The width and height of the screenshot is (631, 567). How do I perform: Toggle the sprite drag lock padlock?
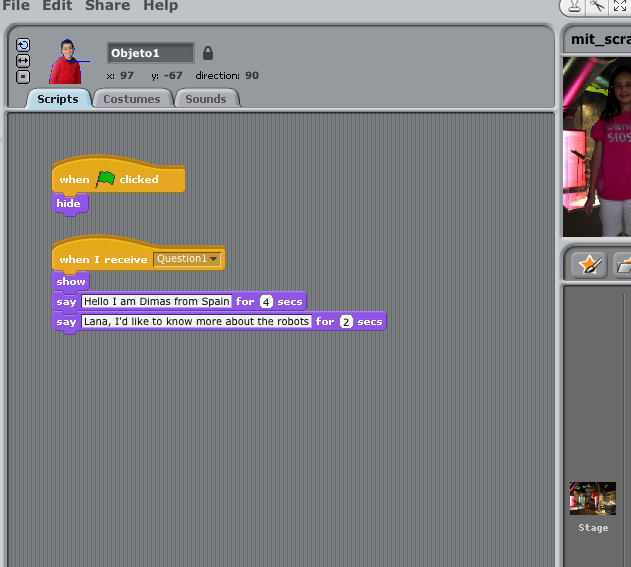[208, 53]
